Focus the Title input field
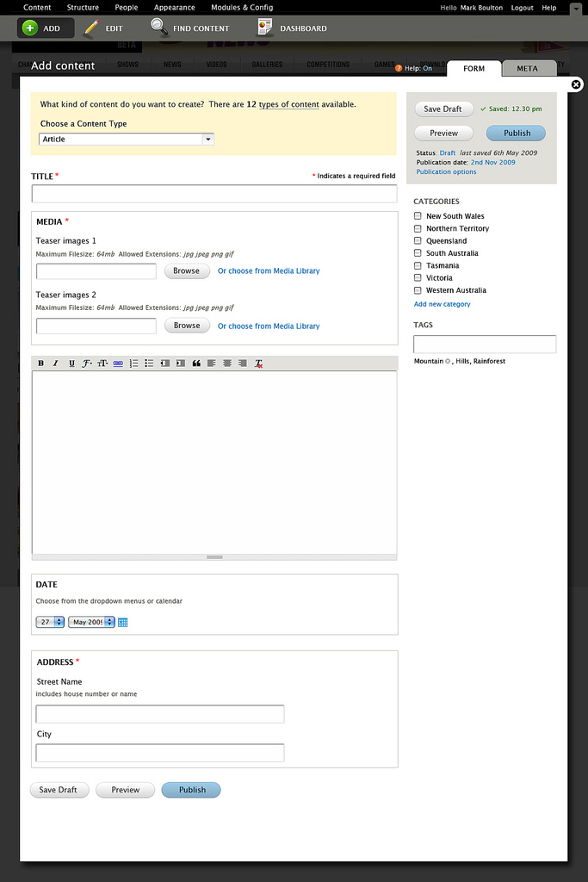Screen dimensions: 588x882 [214, 194]
